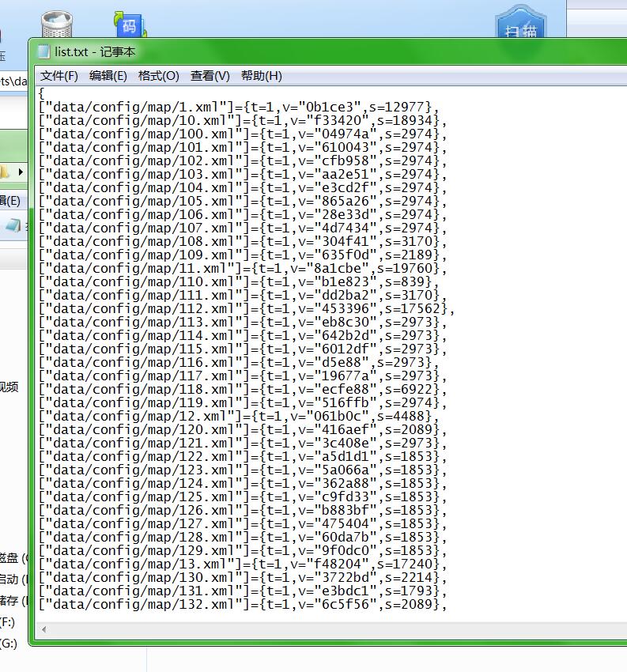
Task: Expand the breadcrumb arrow beside the folder
Action: 21,172
